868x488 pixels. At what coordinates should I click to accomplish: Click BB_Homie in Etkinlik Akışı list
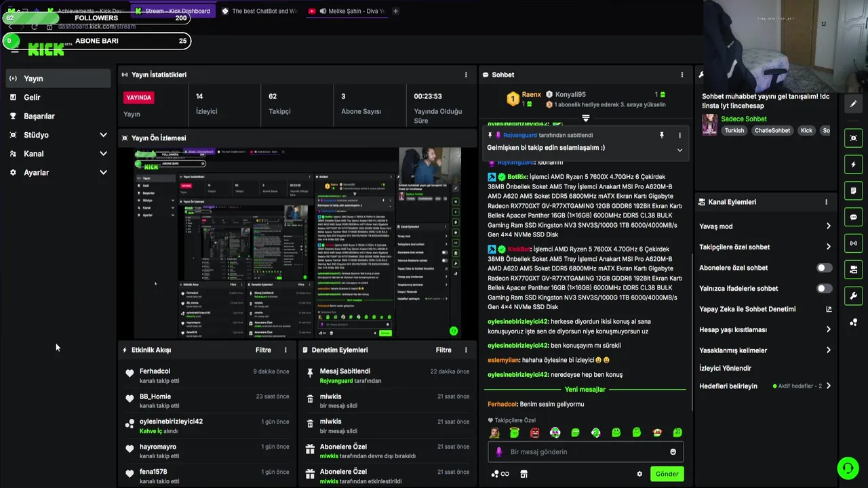155,396
